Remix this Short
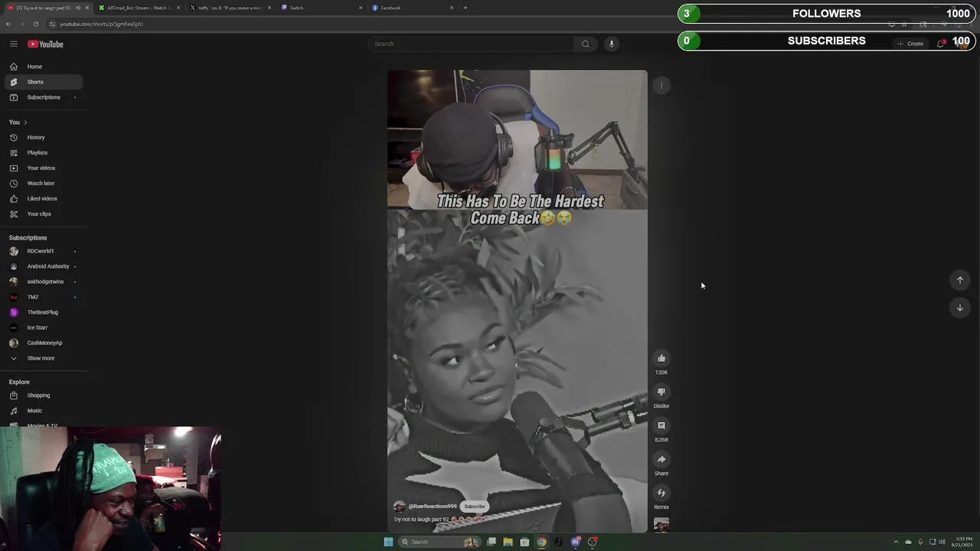This screenshot has width=980, height=551. click(661, 493)
